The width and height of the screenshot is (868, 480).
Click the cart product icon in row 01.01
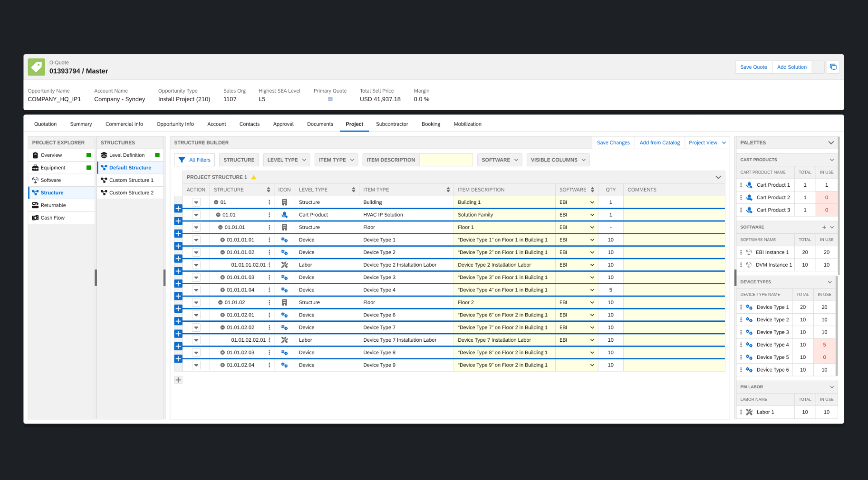(284, 215)
